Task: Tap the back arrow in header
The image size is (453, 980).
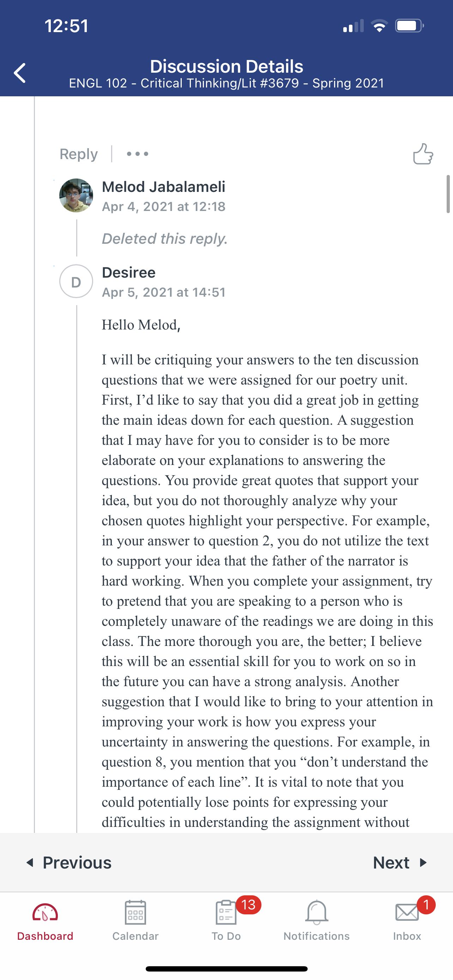Action: pos(20,73)
